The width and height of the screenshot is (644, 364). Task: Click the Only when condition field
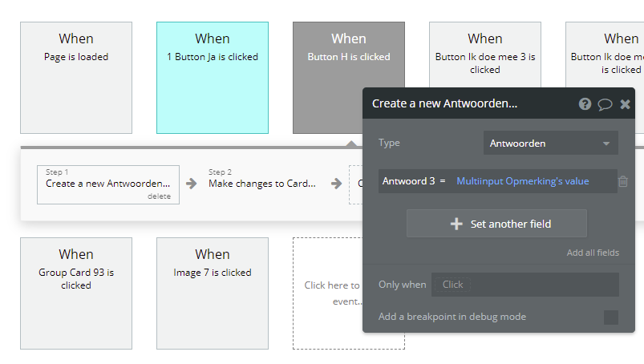525,285
